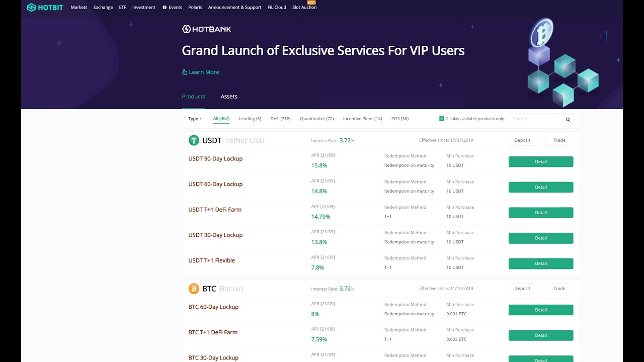
Task: Click the BTC T+1 DeFi Farm name
Action: click(x=213, y=332)
